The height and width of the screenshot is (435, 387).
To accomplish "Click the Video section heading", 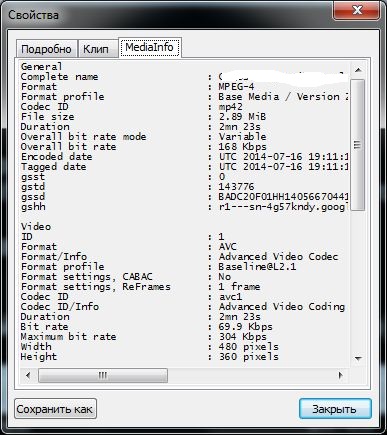I will tap(36, 227).
